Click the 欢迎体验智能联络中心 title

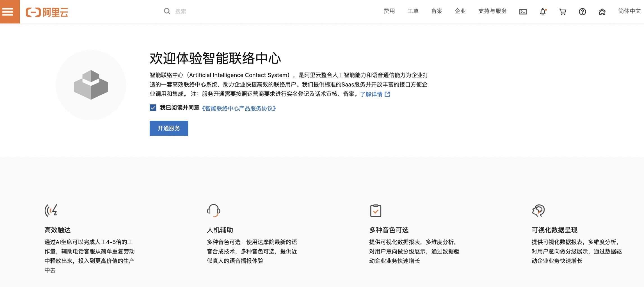click(215, 58)
